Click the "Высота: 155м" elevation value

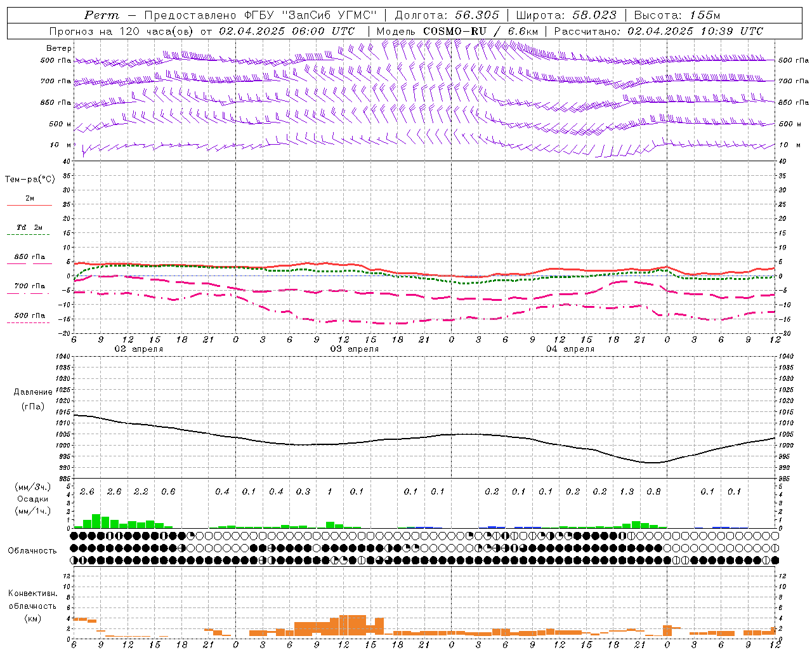point(677,15)
